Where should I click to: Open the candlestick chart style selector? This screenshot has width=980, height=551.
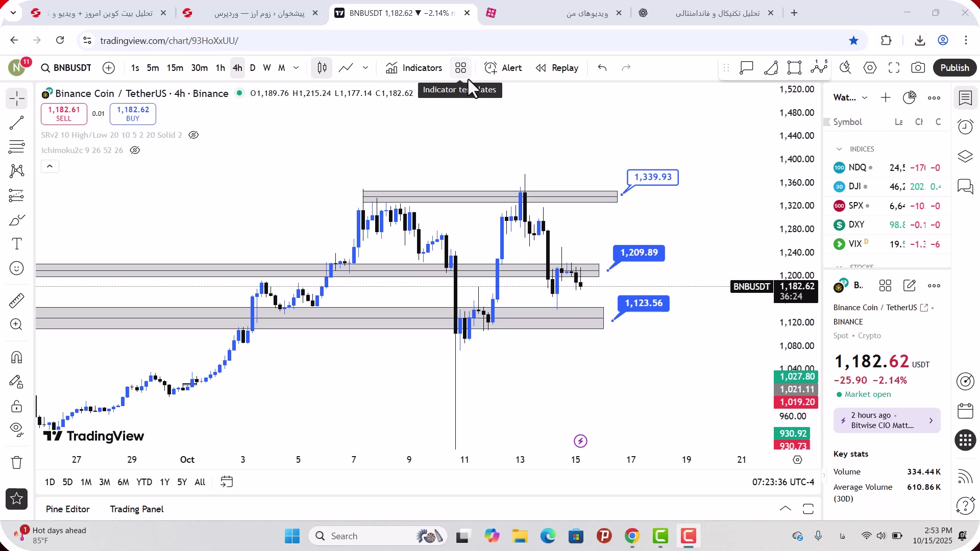coord(322,68)
